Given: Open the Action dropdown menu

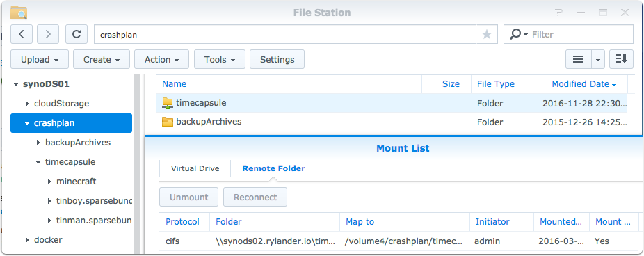Looking at the screenshot, I should point(162,60).
